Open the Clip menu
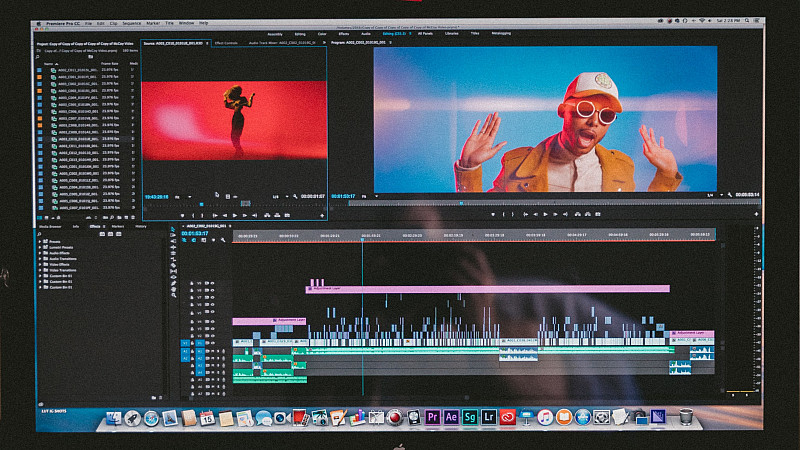The height and width of the screenshot is (450, 800). pyautogui.click(x=113, y=23)
